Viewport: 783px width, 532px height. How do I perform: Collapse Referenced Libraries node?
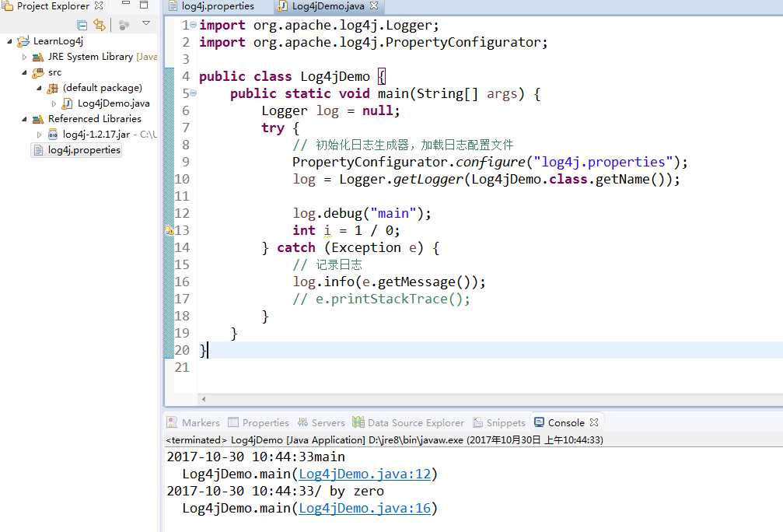(24, 119)
